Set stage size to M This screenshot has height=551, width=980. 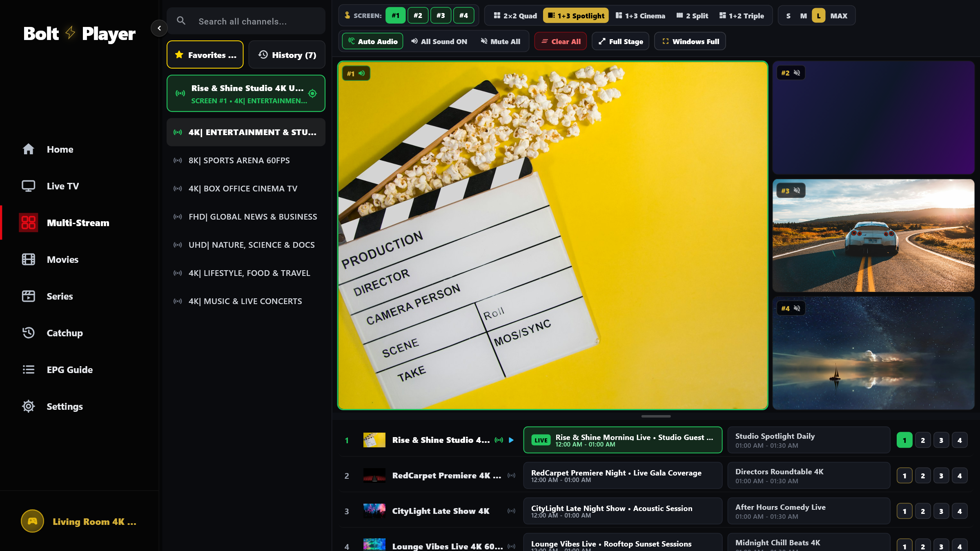[x=803, y=16]
